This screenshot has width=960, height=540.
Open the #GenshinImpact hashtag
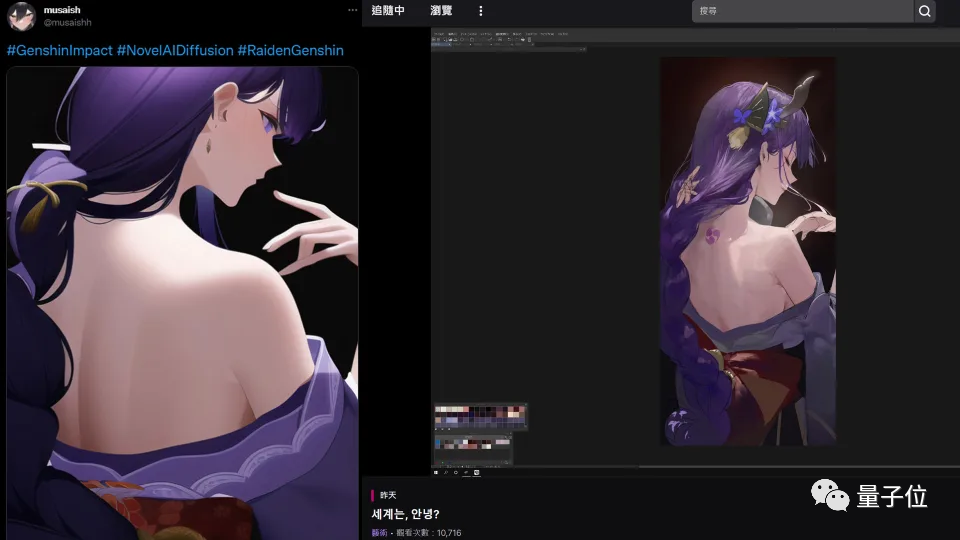59,50
